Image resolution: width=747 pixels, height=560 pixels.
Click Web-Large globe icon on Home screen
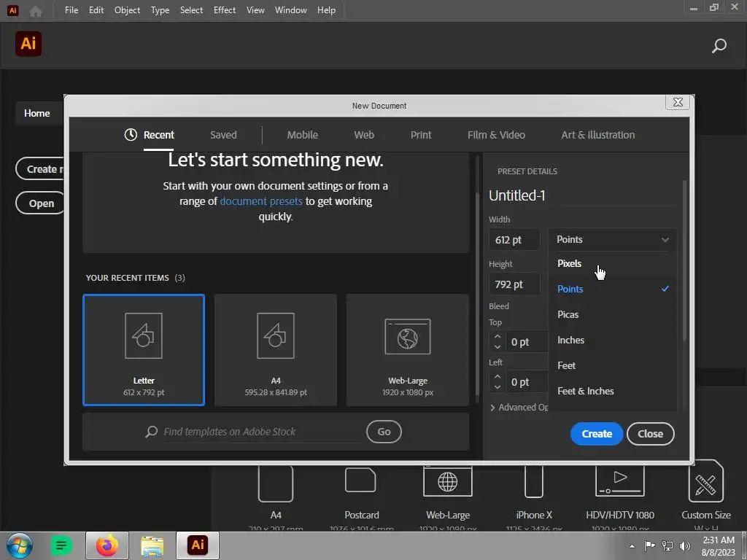pyautogui.click(x=448, y=481)
